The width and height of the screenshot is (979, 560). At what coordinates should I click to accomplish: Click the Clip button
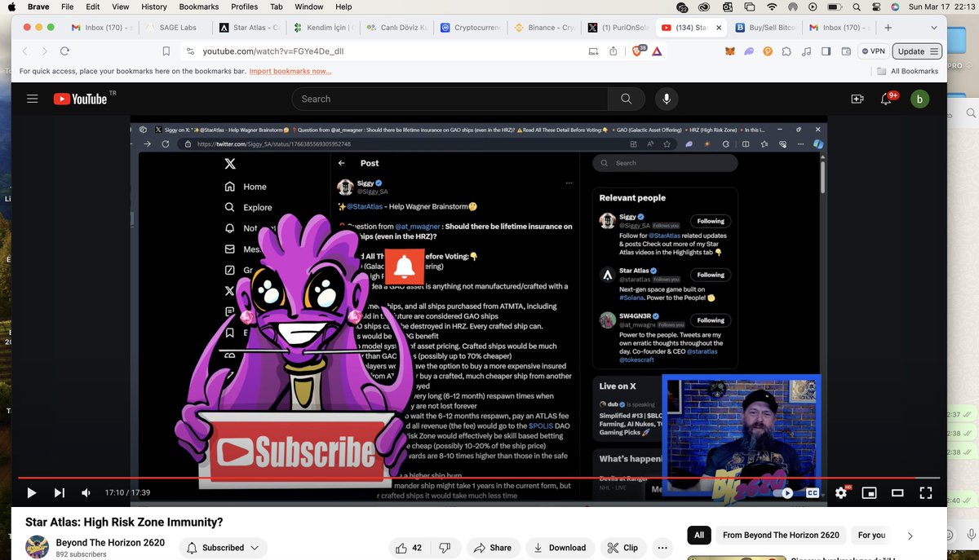coord(623,548)
